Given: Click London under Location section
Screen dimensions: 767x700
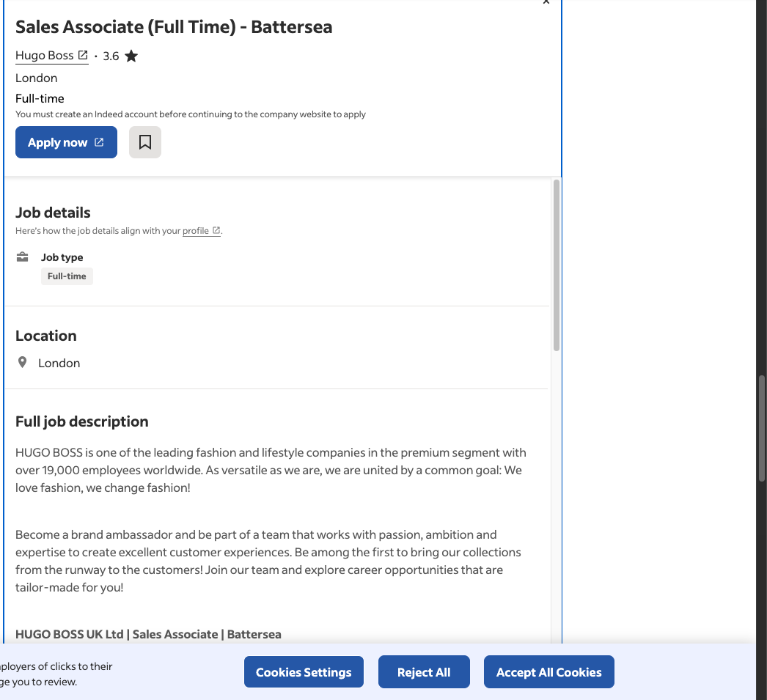Looking at the screenshot, I should [59, 364].
